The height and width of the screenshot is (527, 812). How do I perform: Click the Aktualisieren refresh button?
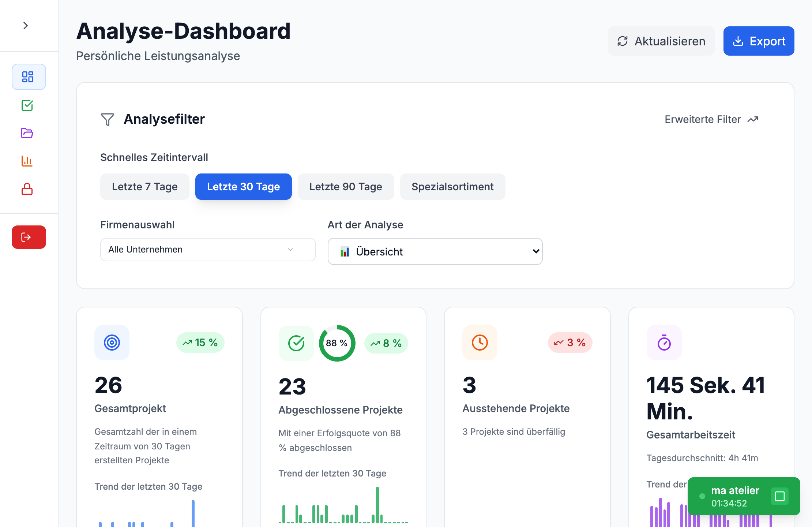pos(661,41)
